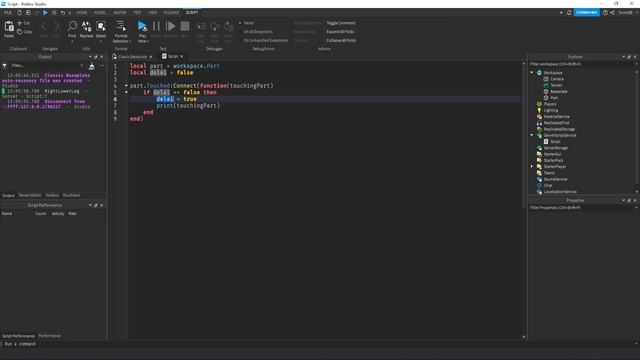The image size is (640, 360).
Task: Select Terrain in Explorer tree
Action: pos(556,85)
